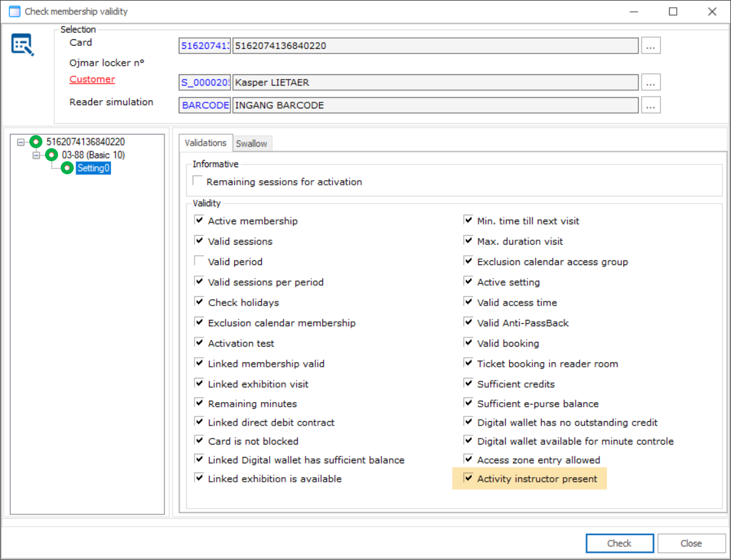Toggle the Check holidays checkbox

click(x=199, y=302)
